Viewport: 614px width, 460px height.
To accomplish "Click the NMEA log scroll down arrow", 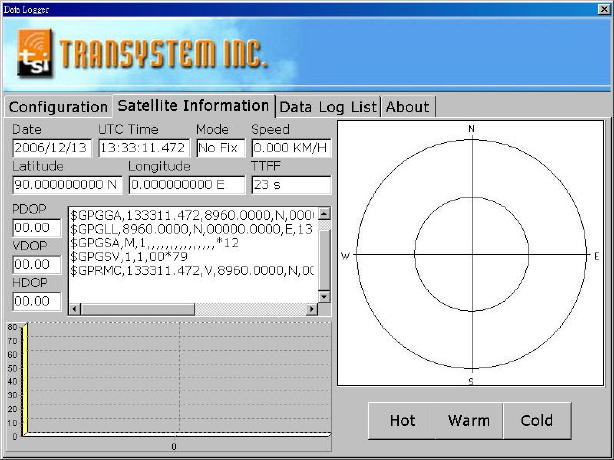I will [x=324, y=296].
